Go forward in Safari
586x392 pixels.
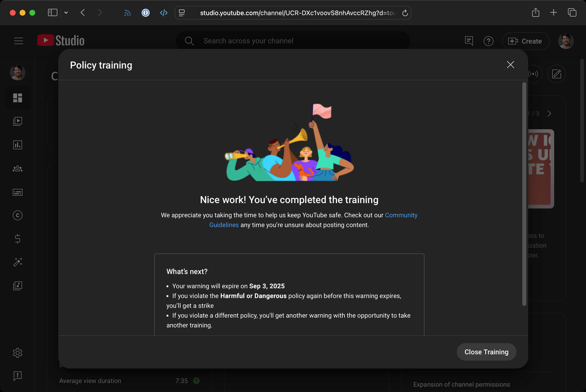pos(100,13)
